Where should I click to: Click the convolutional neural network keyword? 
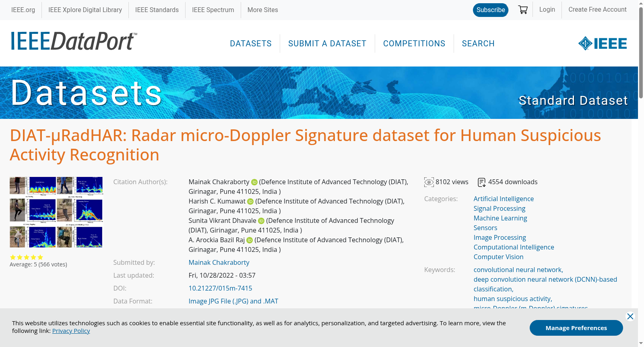[518, 270]
